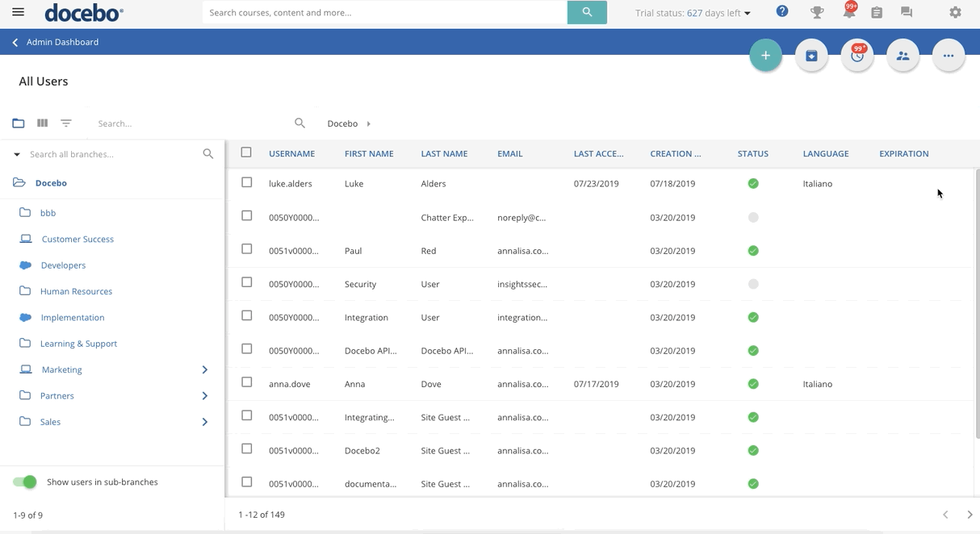Expand the Partners branch
This screenshot has width=980, height=534.
click(205, 396)
